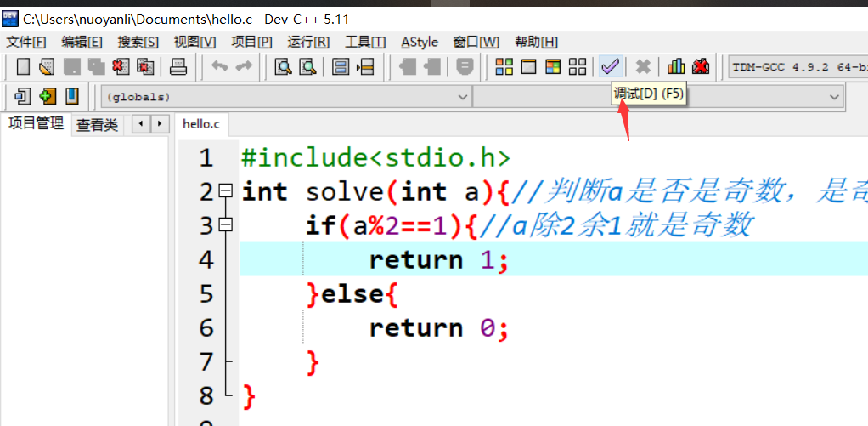This screenshot has width=868, height=426.
Task: Click line number 1 in gutter
Action: (206, 158)
